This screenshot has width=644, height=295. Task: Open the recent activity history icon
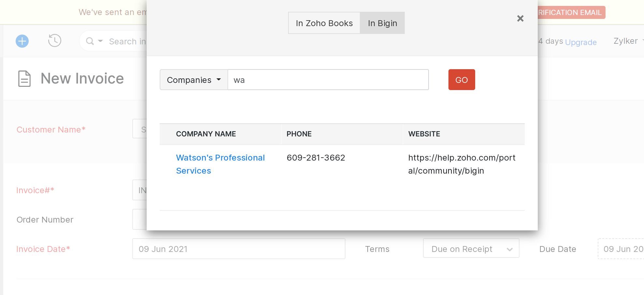55,40
